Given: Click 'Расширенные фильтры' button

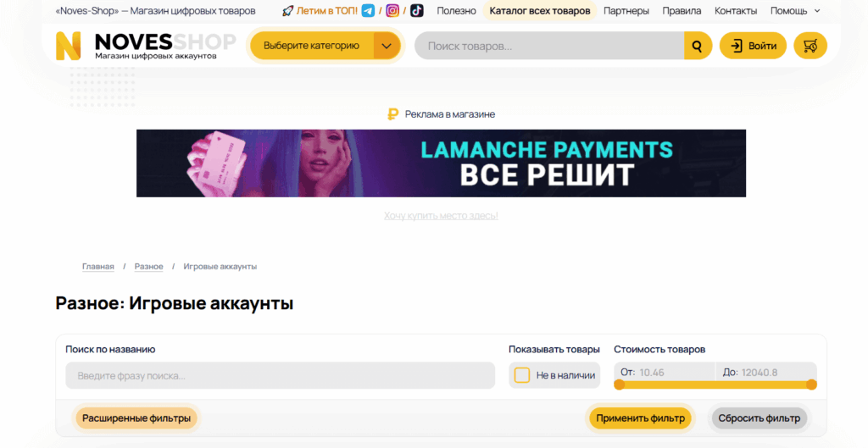Looking at the screenshot, I should 136,418.
